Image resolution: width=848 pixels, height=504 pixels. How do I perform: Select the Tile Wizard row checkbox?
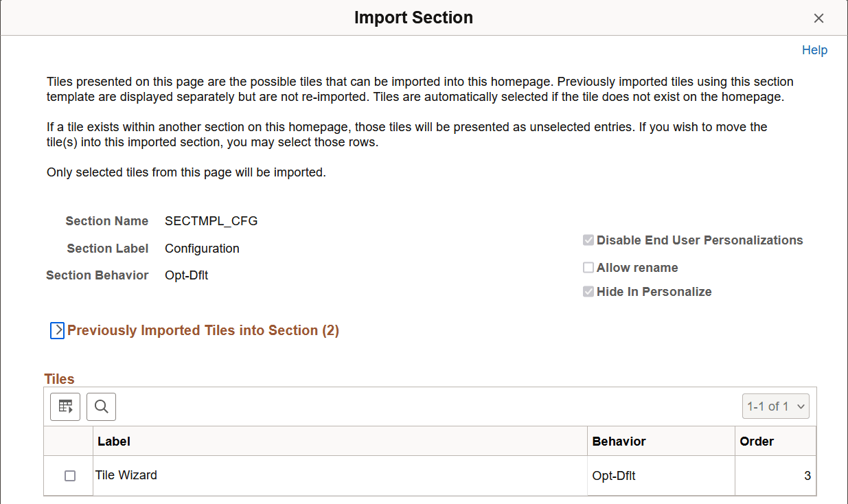click(68, 474)
